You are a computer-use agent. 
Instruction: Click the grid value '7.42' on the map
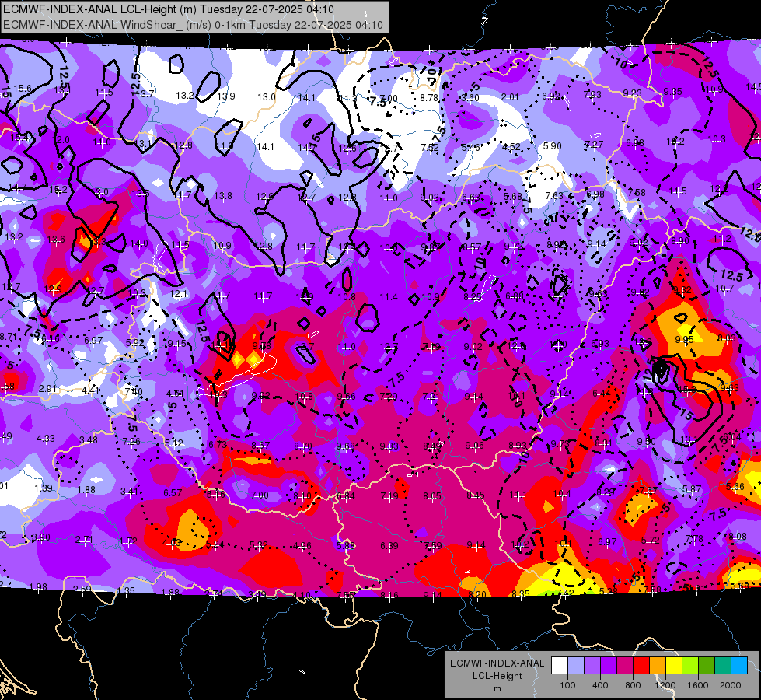pyautogui.click(x=565, y=592)
